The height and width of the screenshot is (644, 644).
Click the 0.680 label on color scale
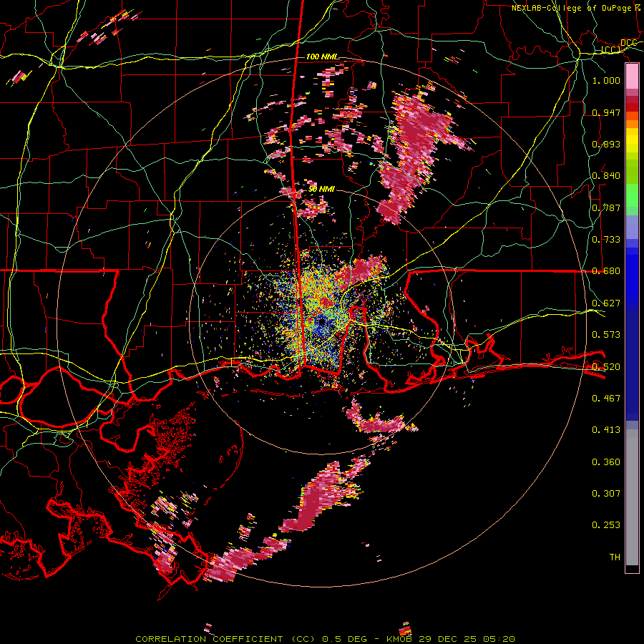pos(606,270)
